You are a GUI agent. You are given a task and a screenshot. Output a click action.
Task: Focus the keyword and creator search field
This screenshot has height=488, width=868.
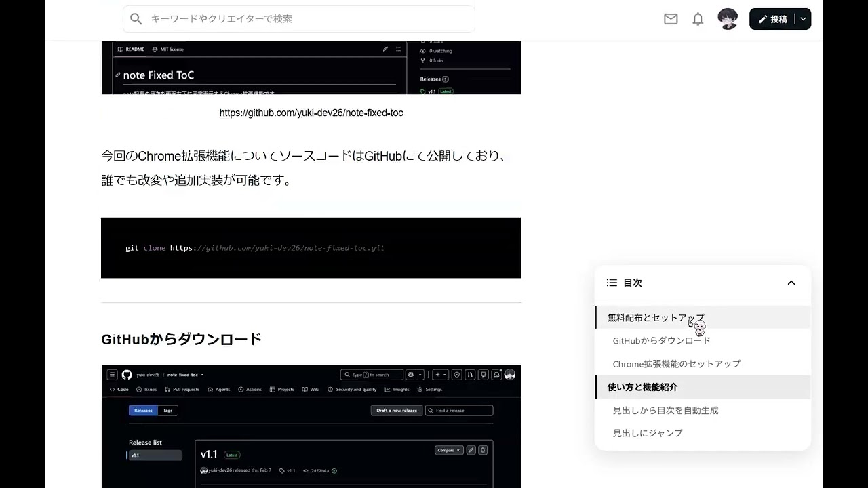point(299,19)
